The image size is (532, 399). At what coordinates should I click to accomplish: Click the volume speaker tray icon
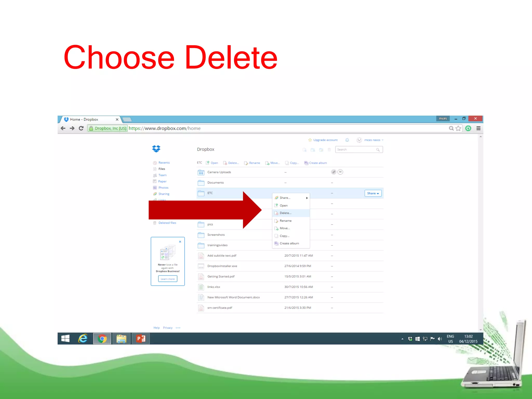pyautogui.click(x=440, y=339)
